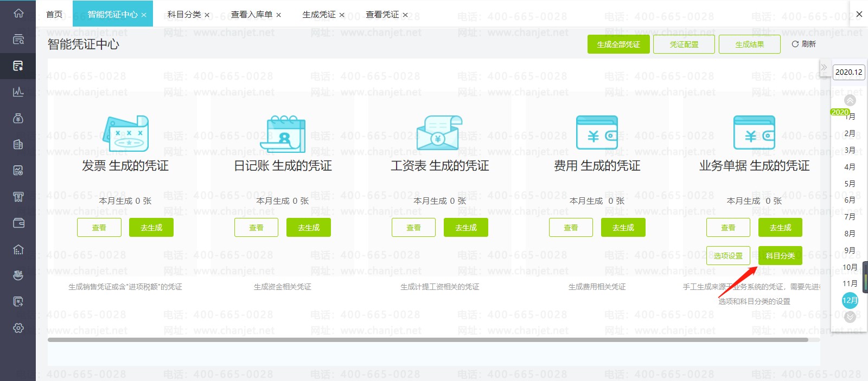Open the chart report icon in sidebar
868x381 pixels.
click(18, 171)
